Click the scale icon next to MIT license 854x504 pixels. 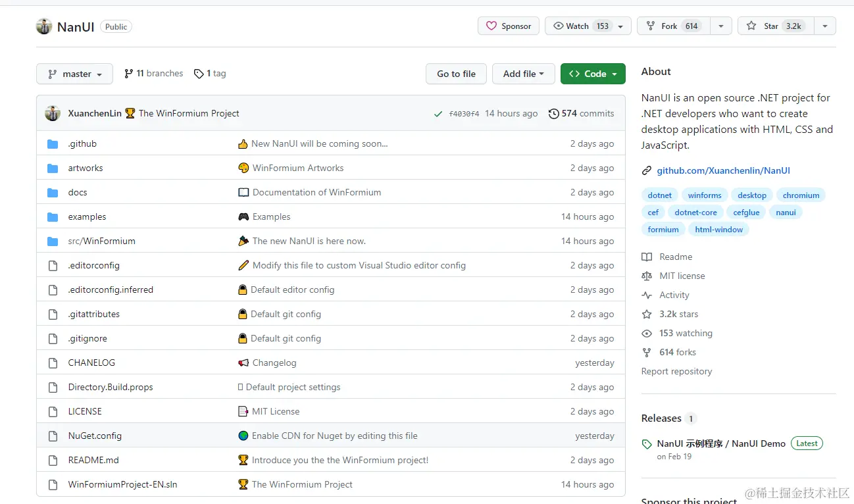[x=647, y=276]
